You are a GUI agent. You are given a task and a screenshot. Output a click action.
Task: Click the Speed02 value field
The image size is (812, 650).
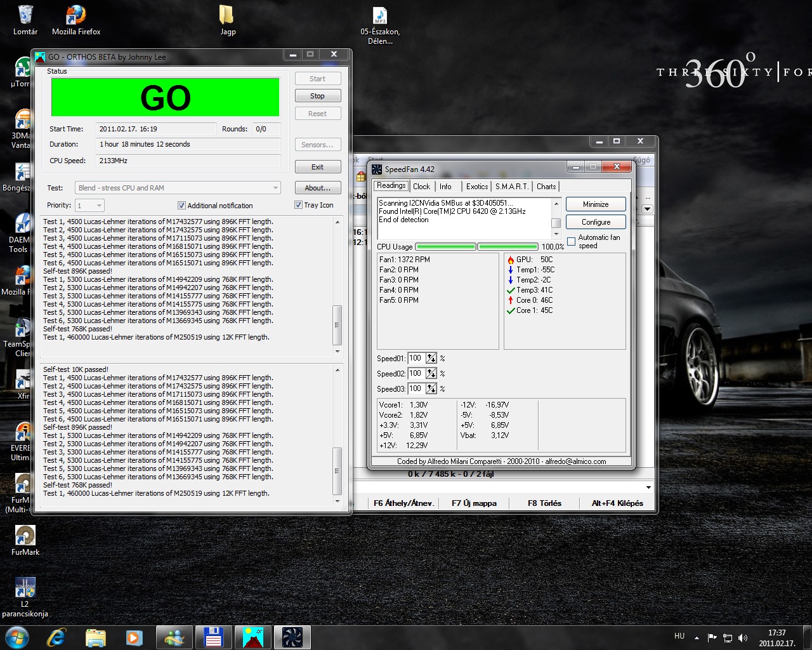(416, 373)
